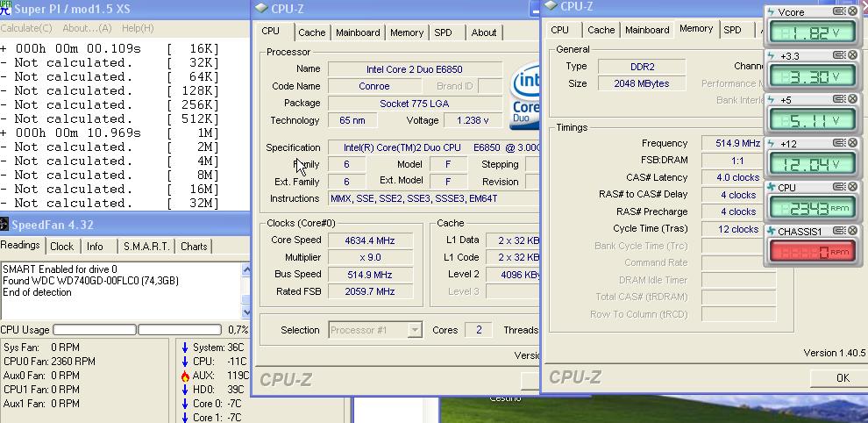Click lightning bolt icon beside +3.3 label

772,55
